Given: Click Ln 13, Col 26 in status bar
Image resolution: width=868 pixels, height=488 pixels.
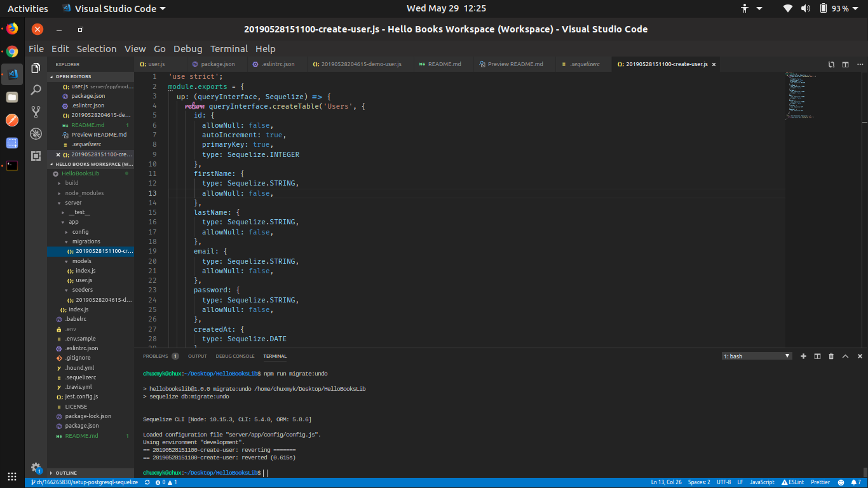Looking at the screenshot, I should tap(666, 482).
